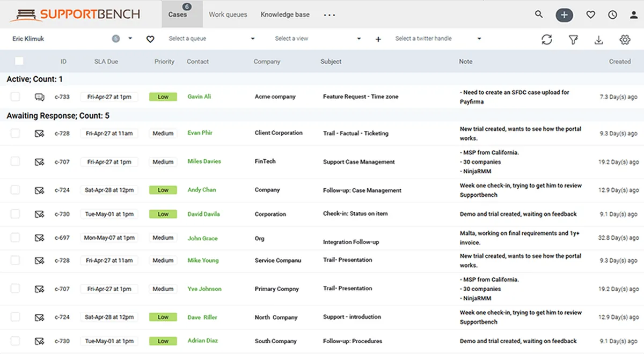Click the plus create new button
This screenshot has height=354, width=644.
pyautogui.click(x=564, y=15)
